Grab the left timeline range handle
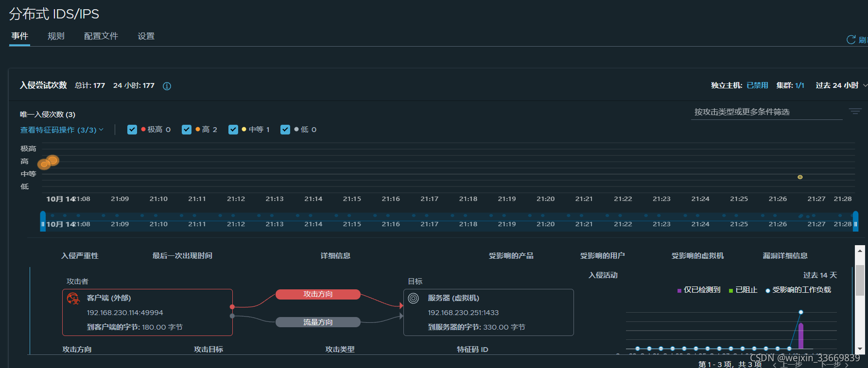 (x=43, y=221)
